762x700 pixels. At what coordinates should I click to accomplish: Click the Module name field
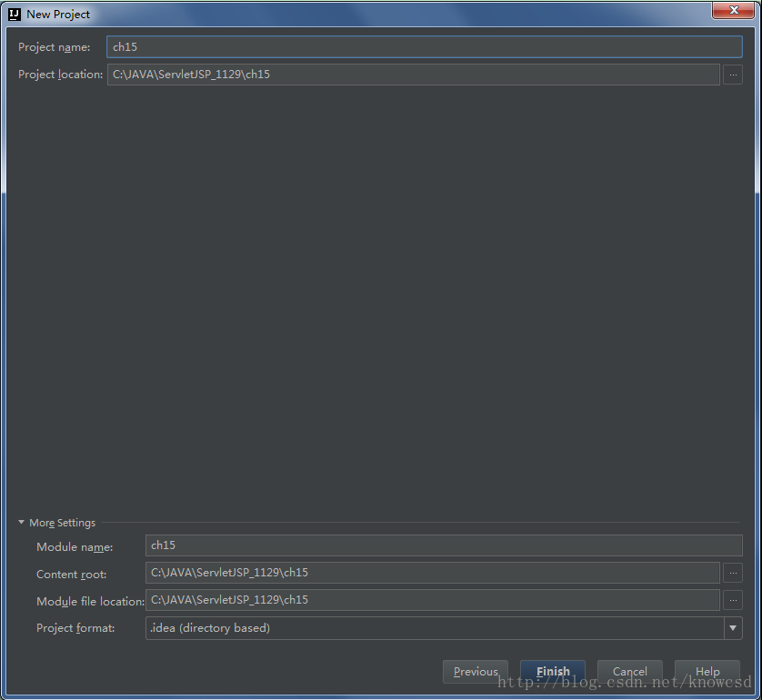pos(444,545)
